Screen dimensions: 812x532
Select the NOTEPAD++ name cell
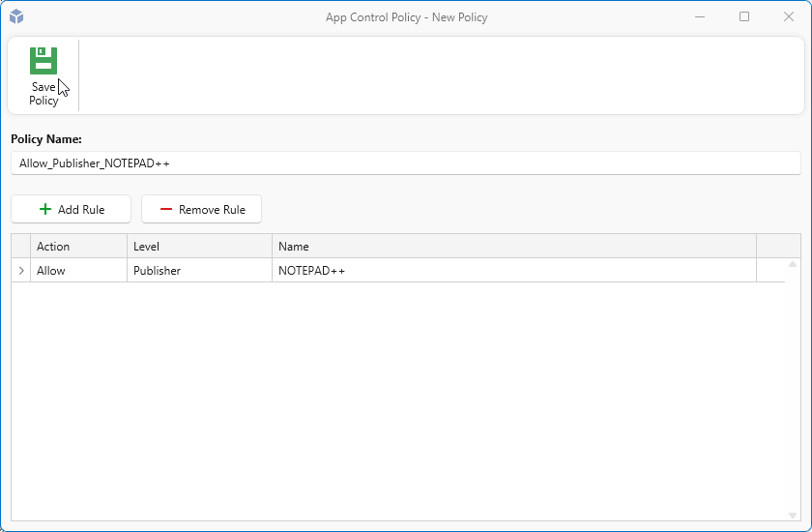[x=513, y=271]
